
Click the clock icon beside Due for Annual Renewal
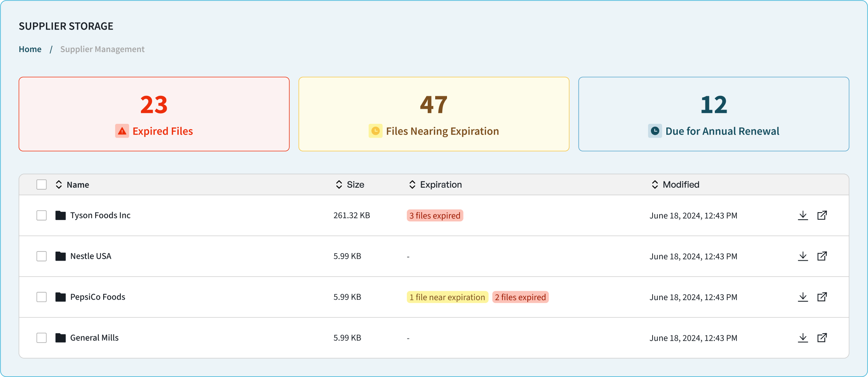[655, 131]
